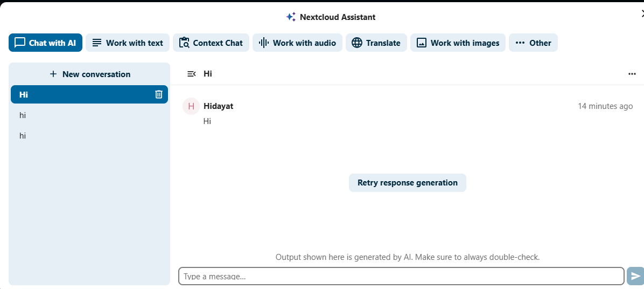Open conversation actions three-dot menu

click(632, 74)
